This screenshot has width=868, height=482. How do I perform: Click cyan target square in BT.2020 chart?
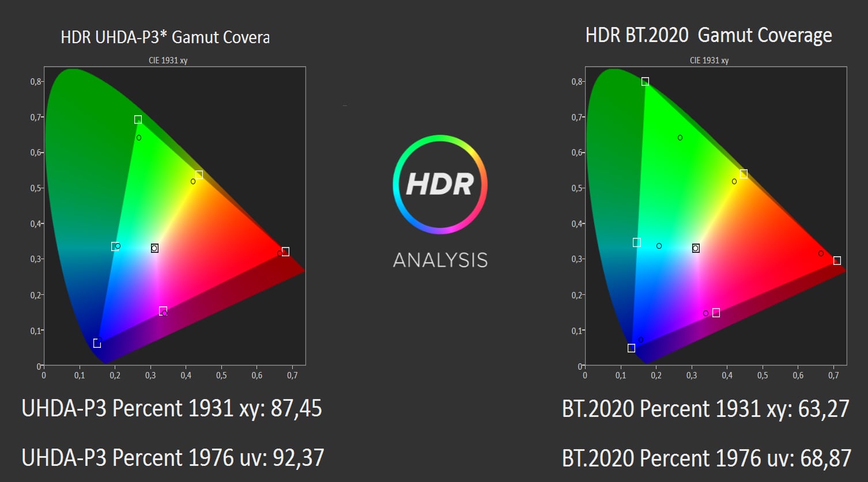pos(636,242)
